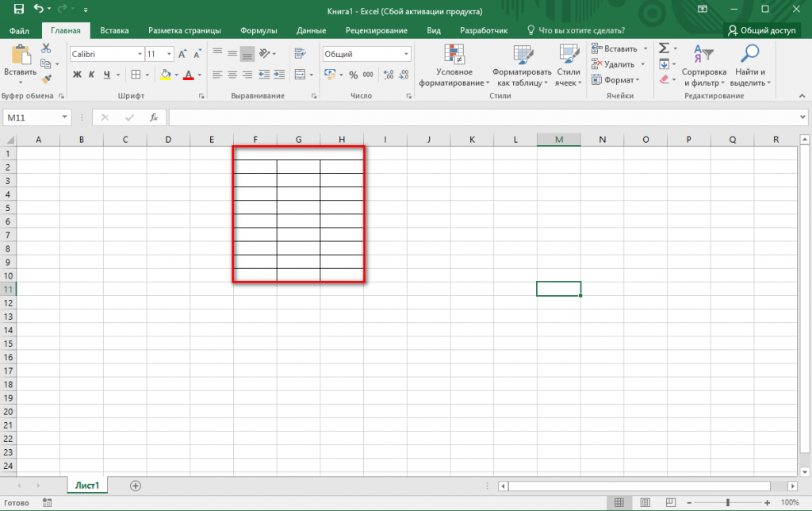The image size is (812, 511).
Task: Click the insert function fx icon
Action: (155, 117)
